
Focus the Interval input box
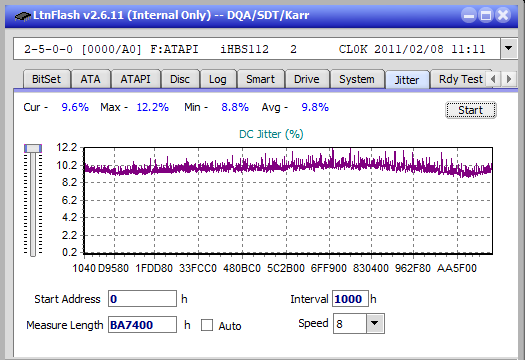coord(350,299)
